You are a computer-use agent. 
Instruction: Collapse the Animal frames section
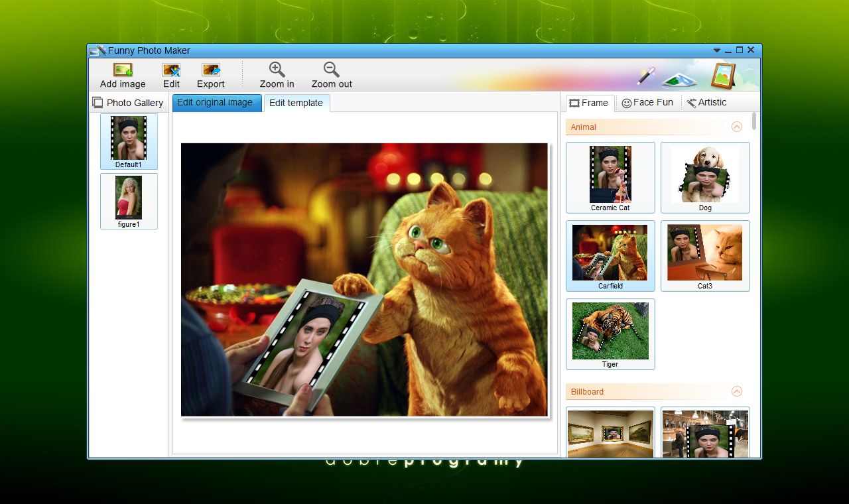click(736, 127)
